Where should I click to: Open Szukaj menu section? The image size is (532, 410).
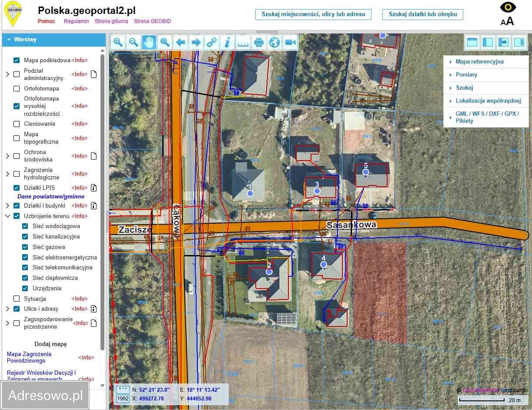[486, 88]
